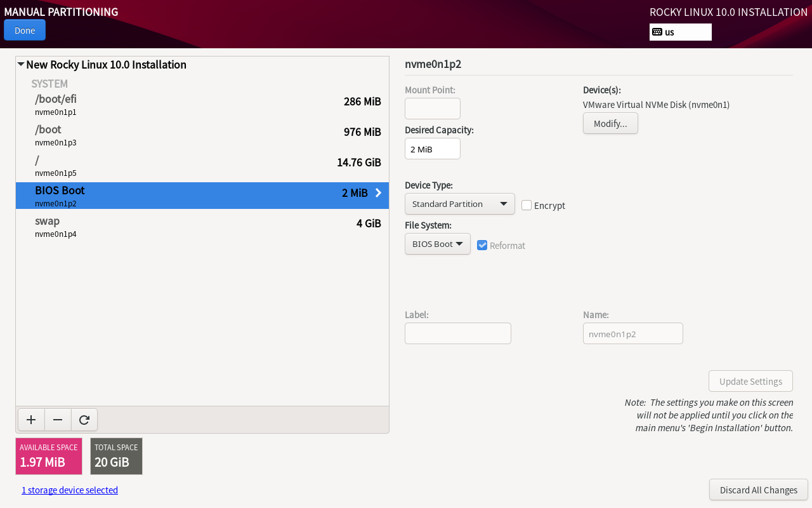812x508 pixels.
Task: Reload storage configuration with refresh icon
Action: tap(84, 420)
